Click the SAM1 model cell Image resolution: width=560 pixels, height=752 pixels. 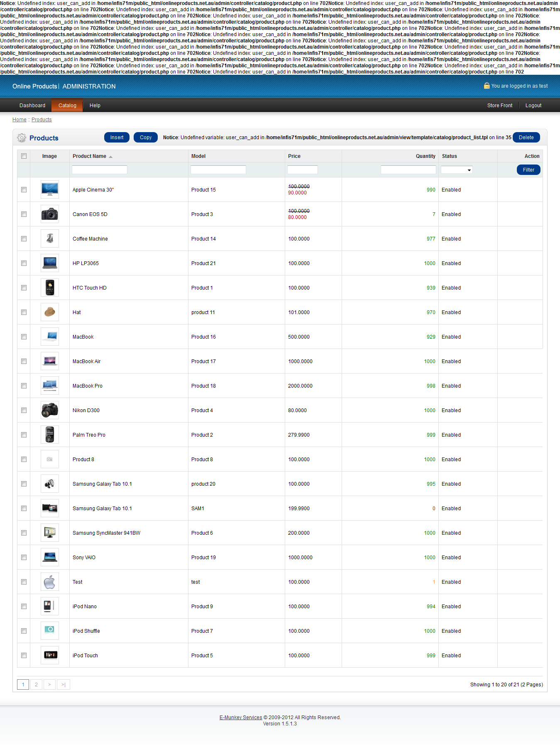click(x=198, y=509)
